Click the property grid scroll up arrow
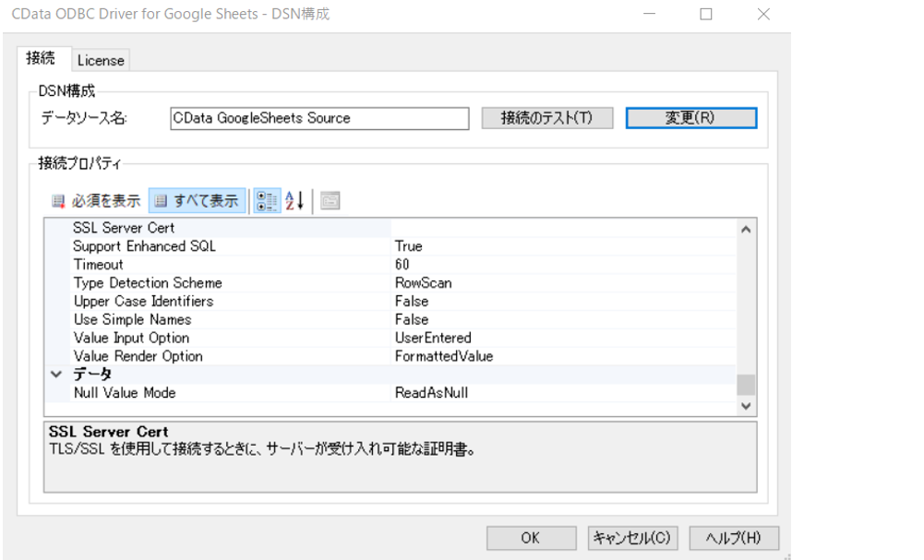This screenshot has height=560, width=924. click(x=746, y=230)
